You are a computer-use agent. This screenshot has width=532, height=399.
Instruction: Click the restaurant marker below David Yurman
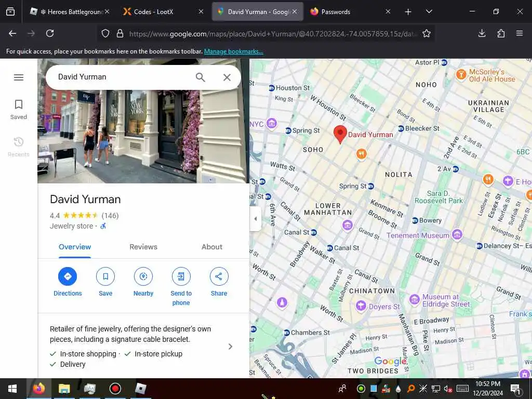coord(362,154)
